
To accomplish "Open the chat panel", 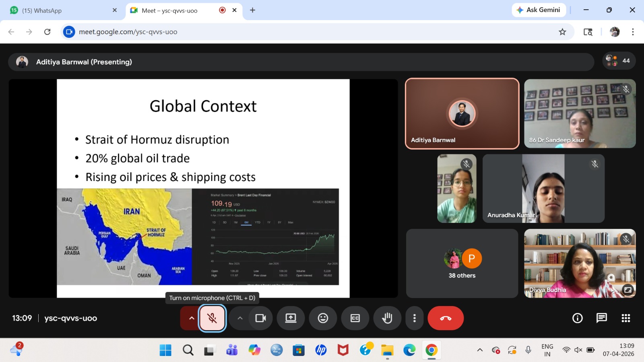I will (x=602, y=318).
